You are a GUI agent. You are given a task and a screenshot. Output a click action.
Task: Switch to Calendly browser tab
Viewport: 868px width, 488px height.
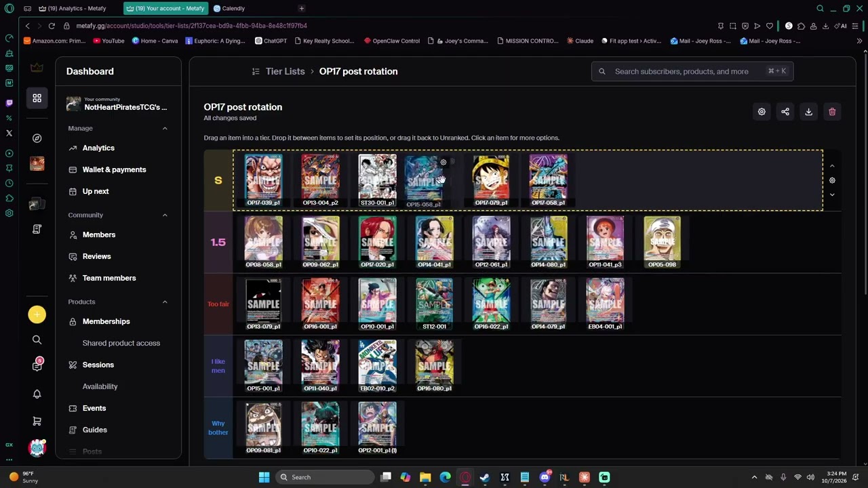(234, 8)
